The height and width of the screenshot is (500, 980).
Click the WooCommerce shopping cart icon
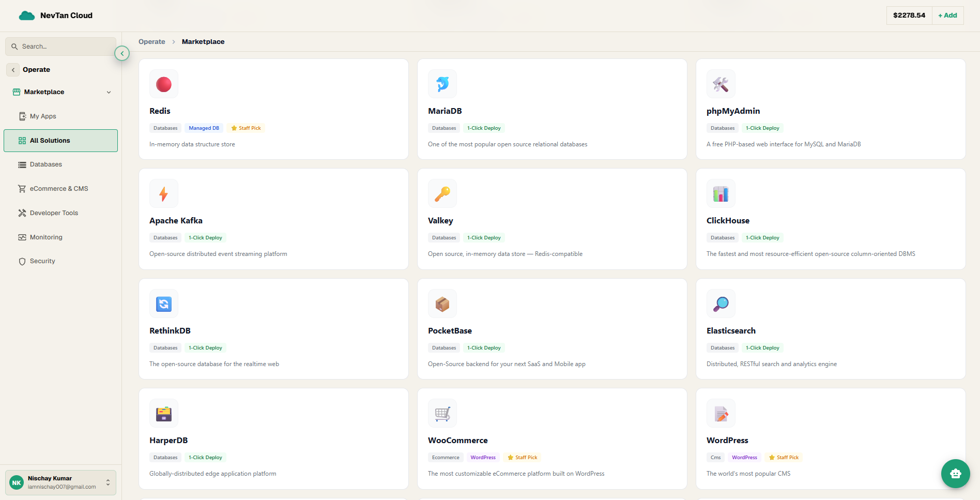pyautogui.click(x=442, y=413)
